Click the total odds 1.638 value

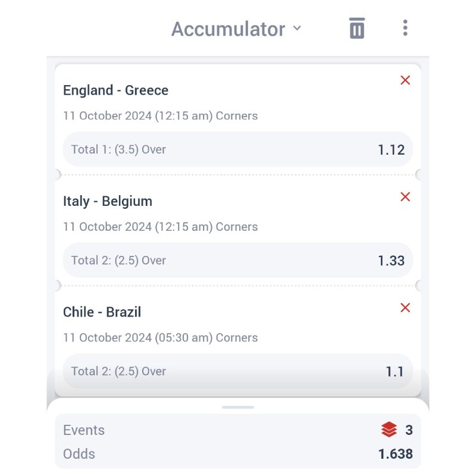(x=395, y=454)
